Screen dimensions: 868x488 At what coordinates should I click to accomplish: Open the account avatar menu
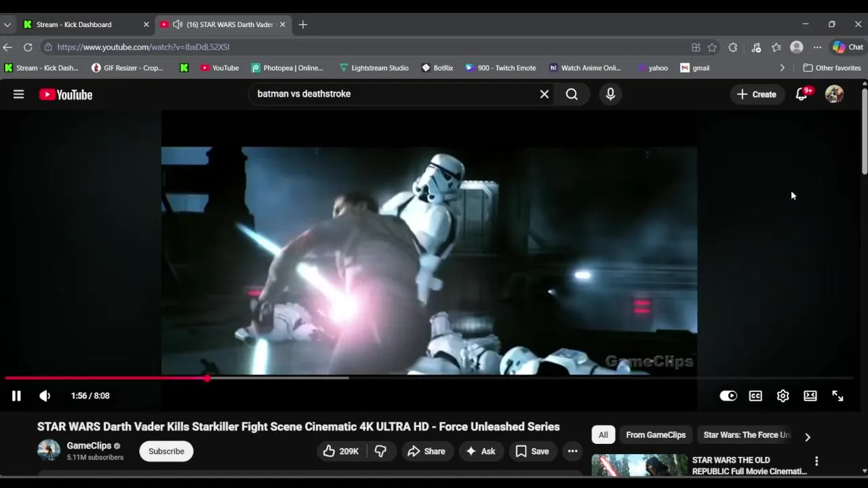click(834, 94)
